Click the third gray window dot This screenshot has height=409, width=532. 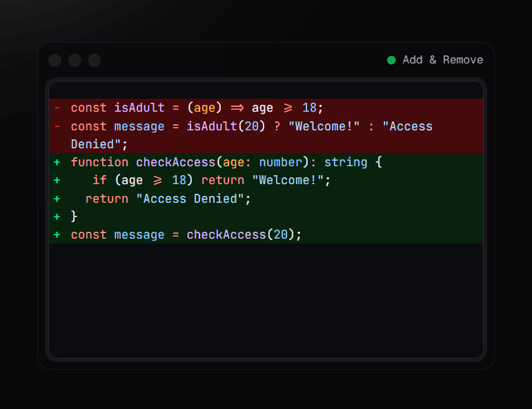(95, 61)
